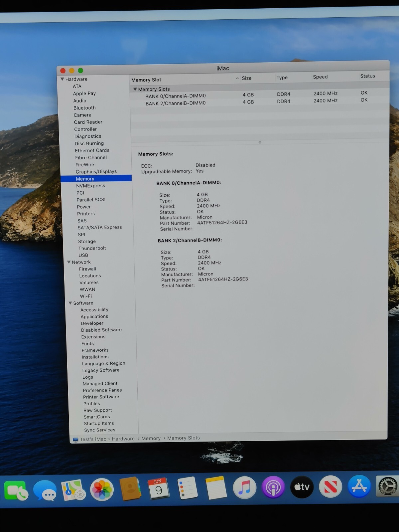Open the Calendar dock icon
399x532 pixels.
[x=158, y=489]
